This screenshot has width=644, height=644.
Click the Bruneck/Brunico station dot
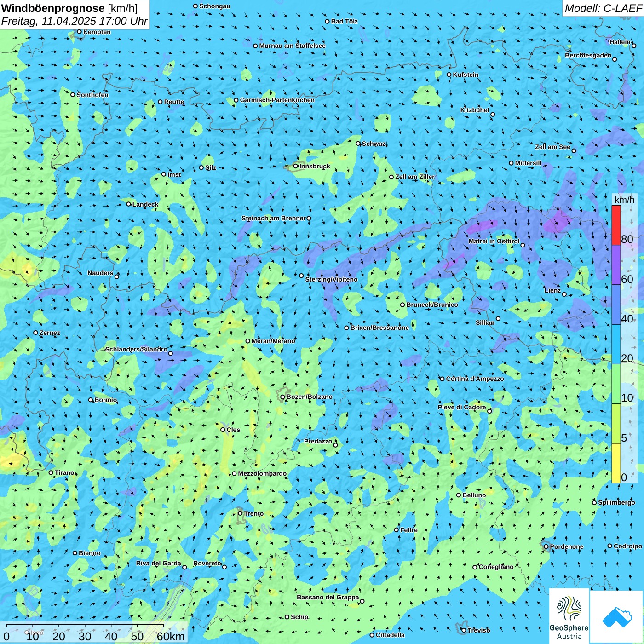coord(402,305)
